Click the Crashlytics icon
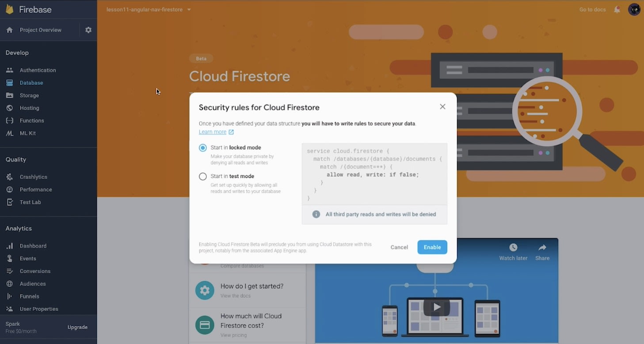 (10, 177)
